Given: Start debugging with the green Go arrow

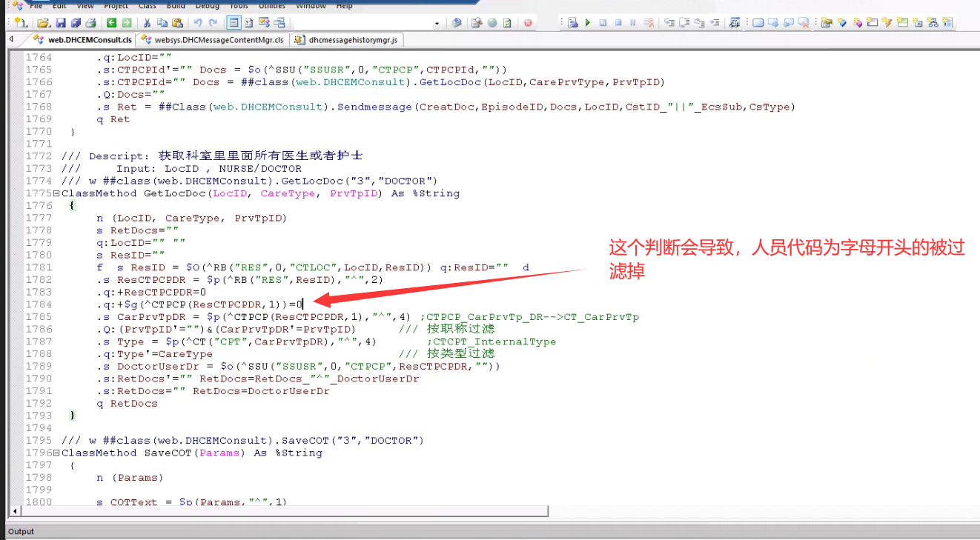Looking at the screenshot, I should 588,22.
